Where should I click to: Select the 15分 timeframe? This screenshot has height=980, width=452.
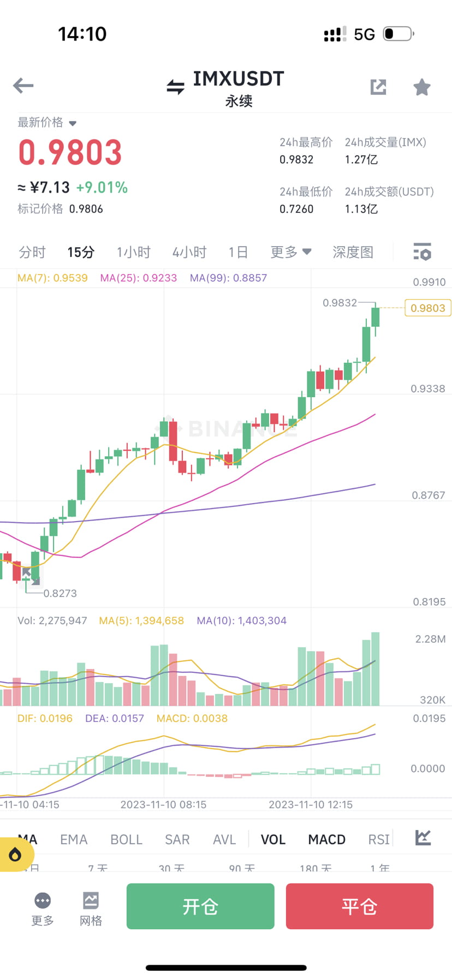[80, 252]
